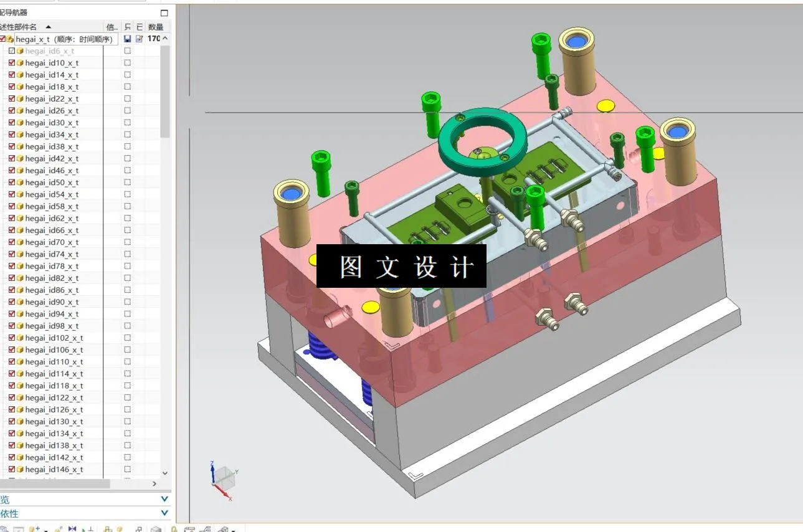Open the Mirror Assembly tool

tap(72, 528)
